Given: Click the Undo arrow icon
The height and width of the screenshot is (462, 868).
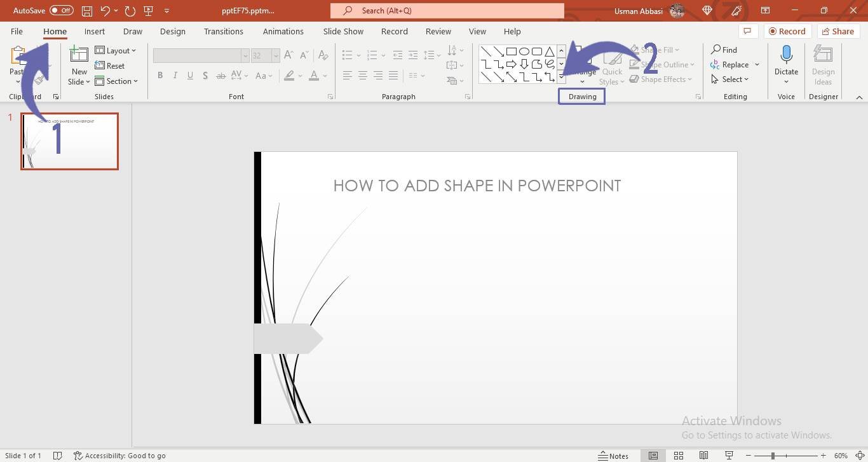Looking at the screenshot, I should point(105,11).
